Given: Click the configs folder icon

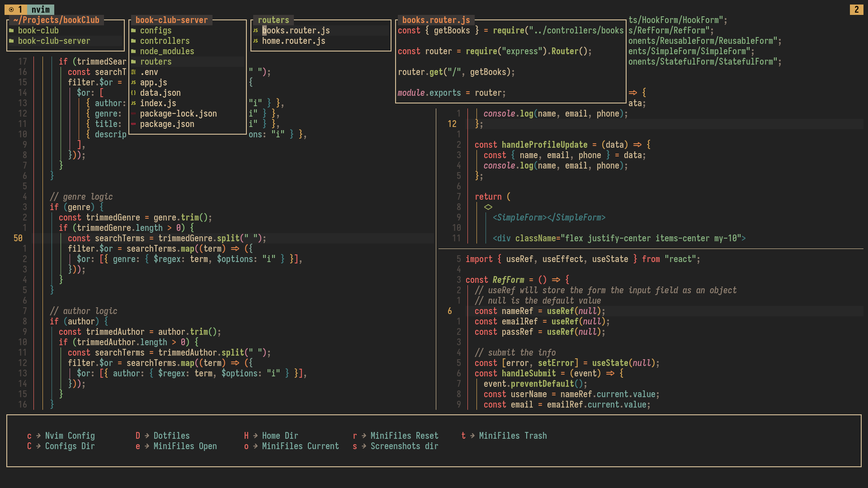Looking at the screenshot, I should (x=133, y=31).
